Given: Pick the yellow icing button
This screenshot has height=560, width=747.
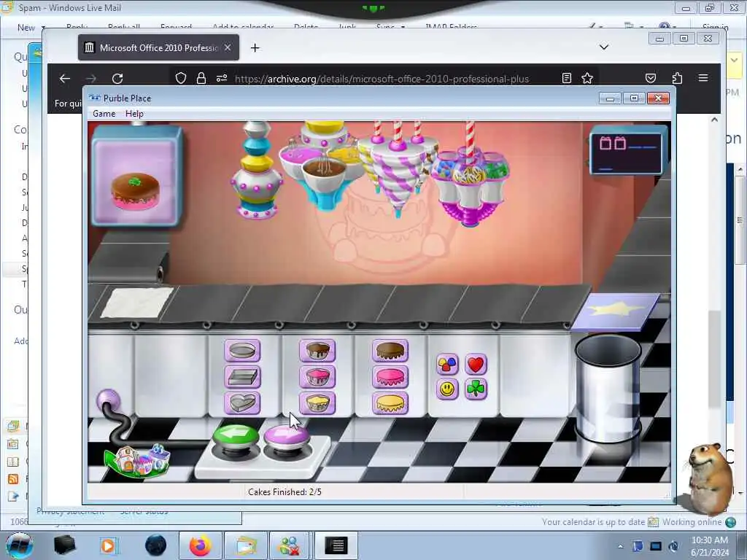Looking at the screenshot, I should point(390,402).
